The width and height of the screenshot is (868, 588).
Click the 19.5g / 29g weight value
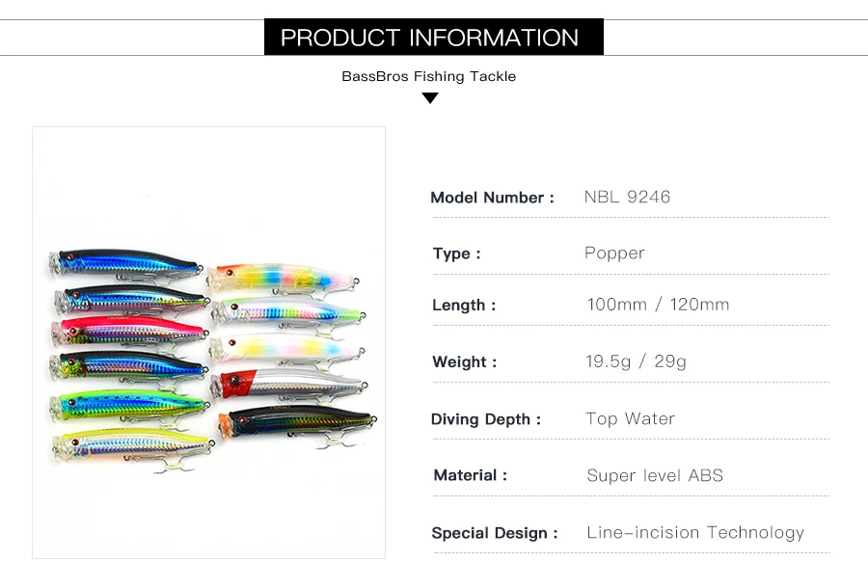click(x=637, y=361)
